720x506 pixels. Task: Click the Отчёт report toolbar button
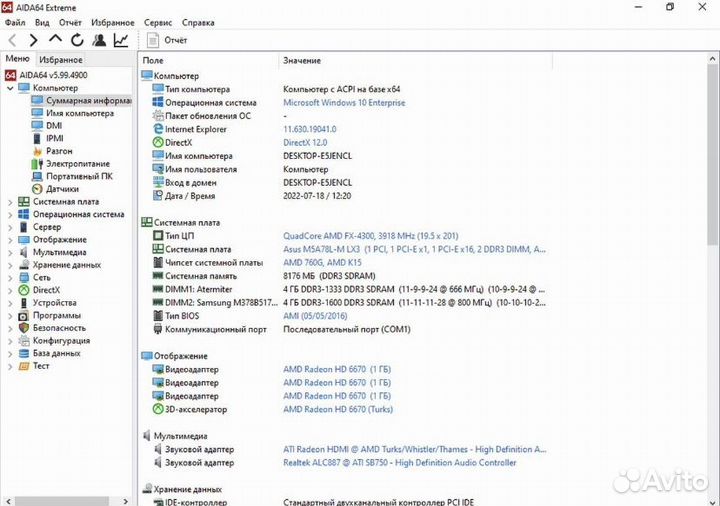[x=167, y=40]
